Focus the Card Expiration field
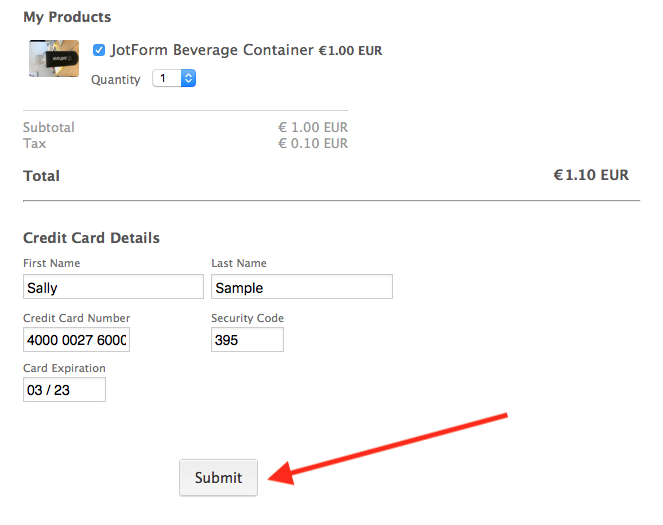The height and width of the screenshot is (525, 663). coord(64,390)
